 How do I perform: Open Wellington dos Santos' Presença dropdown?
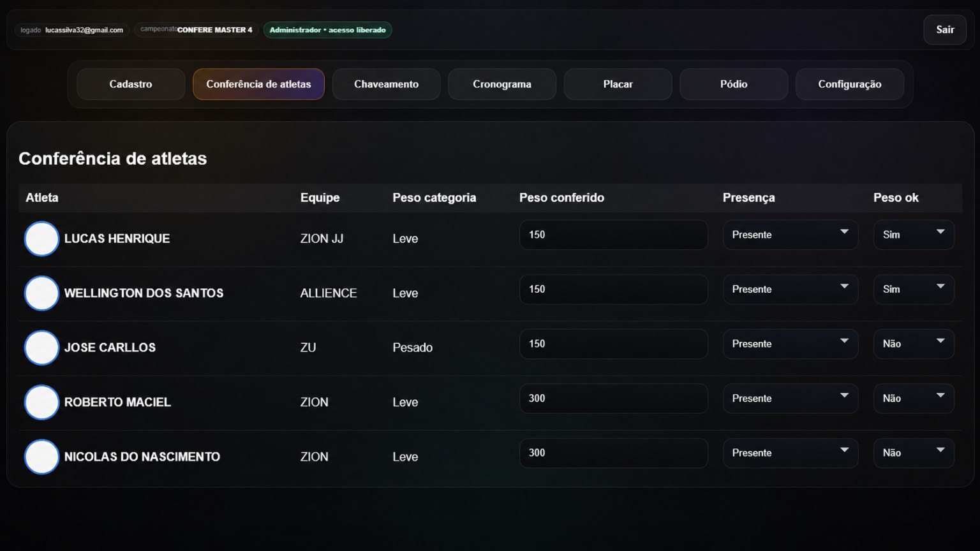[x=791, y=290]
